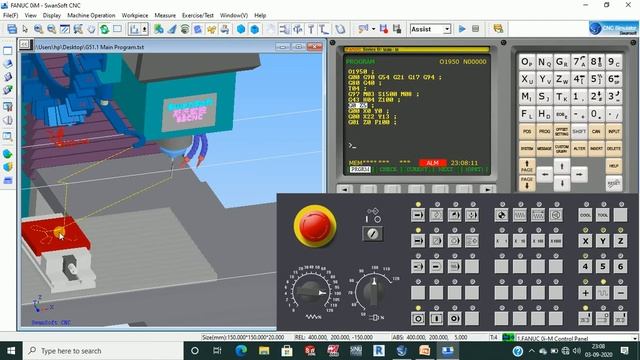This screenshot has height=360, width=640.
Task: Click the PAGE down key
Action: [x=527, y=182]
